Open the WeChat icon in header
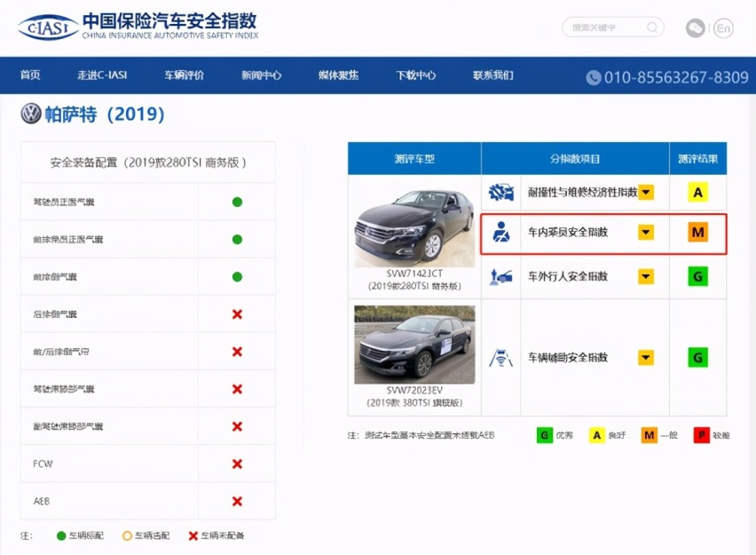 (x=696, y=28)
